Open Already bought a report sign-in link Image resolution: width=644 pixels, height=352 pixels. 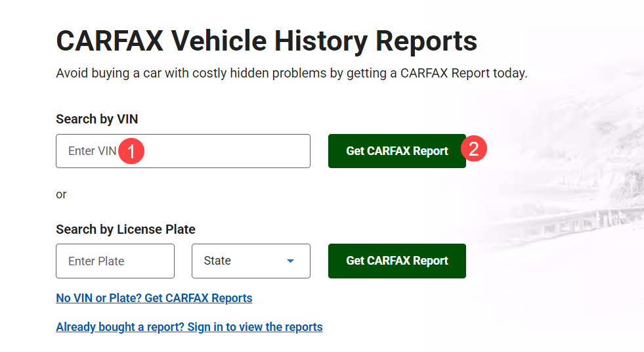pyautogui.click(x=189, y=326)
